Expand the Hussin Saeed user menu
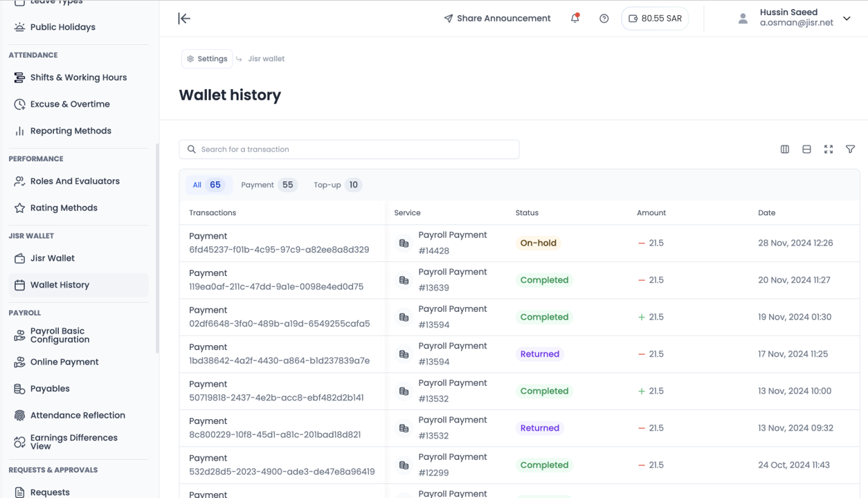This screenshot has width=868, height=498. coord(846,19)
